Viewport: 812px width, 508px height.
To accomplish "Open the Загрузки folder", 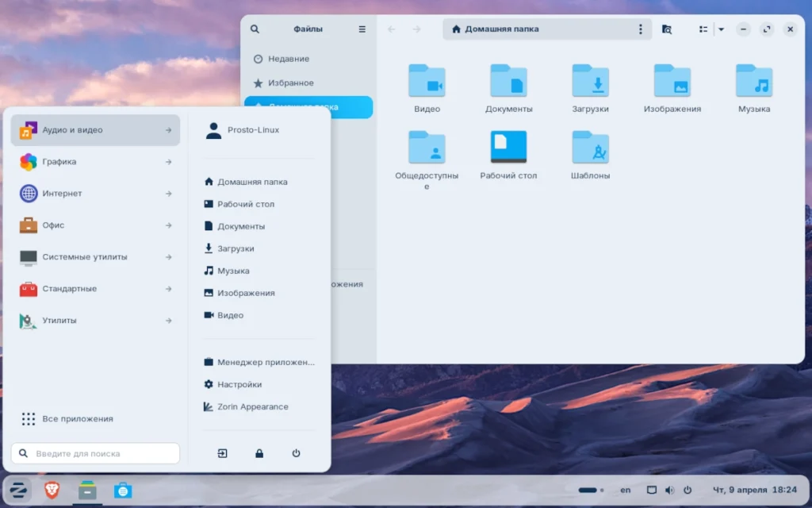I will coord(590,88).
